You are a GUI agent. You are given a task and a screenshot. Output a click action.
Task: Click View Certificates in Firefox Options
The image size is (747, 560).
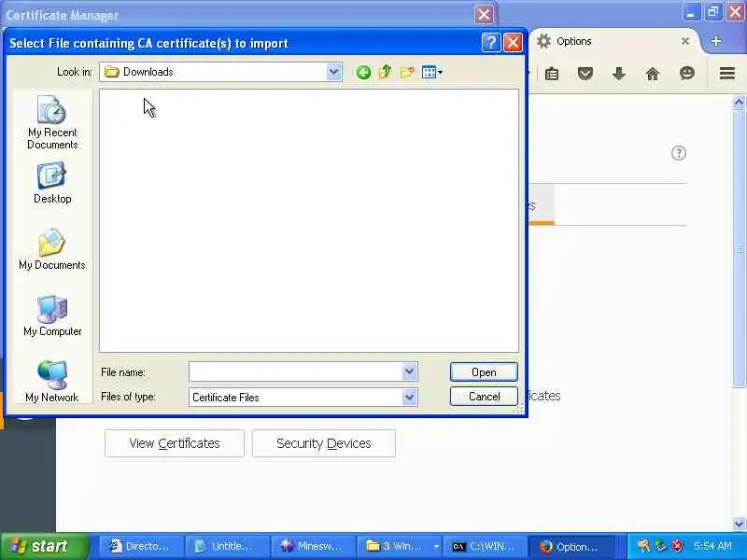(175, 443)
